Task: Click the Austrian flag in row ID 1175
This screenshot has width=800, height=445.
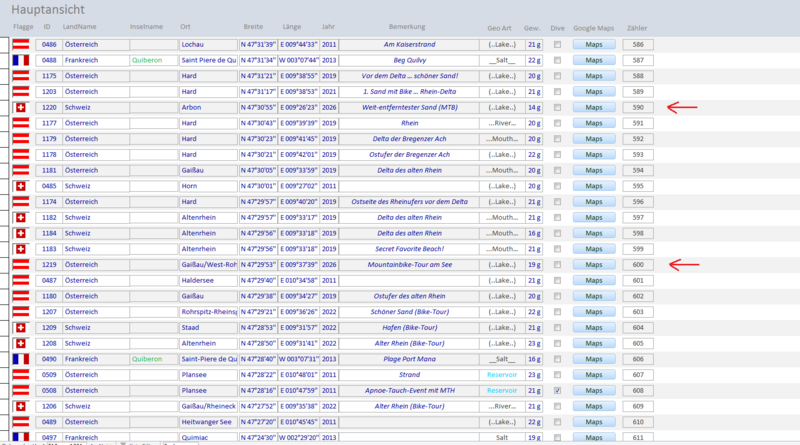Action: point(21,76)
